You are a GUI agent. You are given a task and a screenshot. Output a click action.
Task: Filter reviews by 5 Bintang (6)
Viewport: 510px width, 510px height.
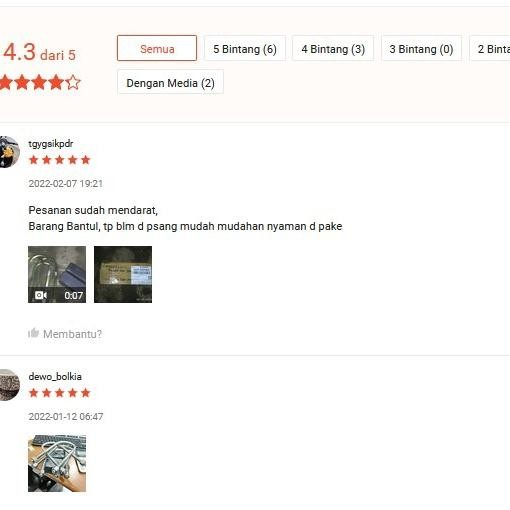(x=245, y=48)
